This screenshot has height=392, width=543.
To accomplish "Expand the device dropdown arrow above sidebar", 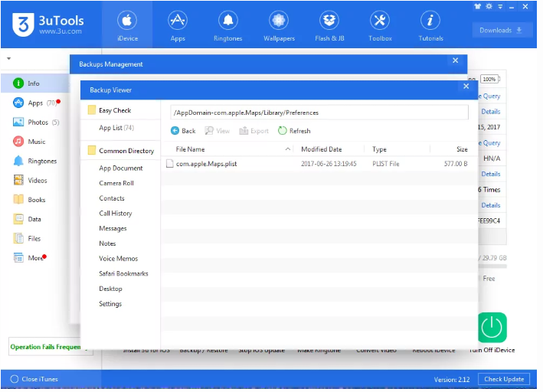I will (9, 58).
